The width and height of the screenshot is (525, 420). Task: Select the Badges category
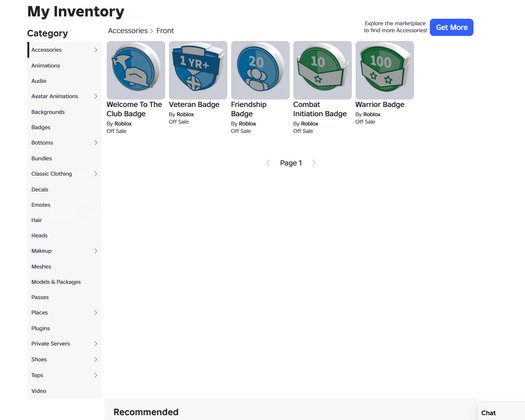coord(41,127)
